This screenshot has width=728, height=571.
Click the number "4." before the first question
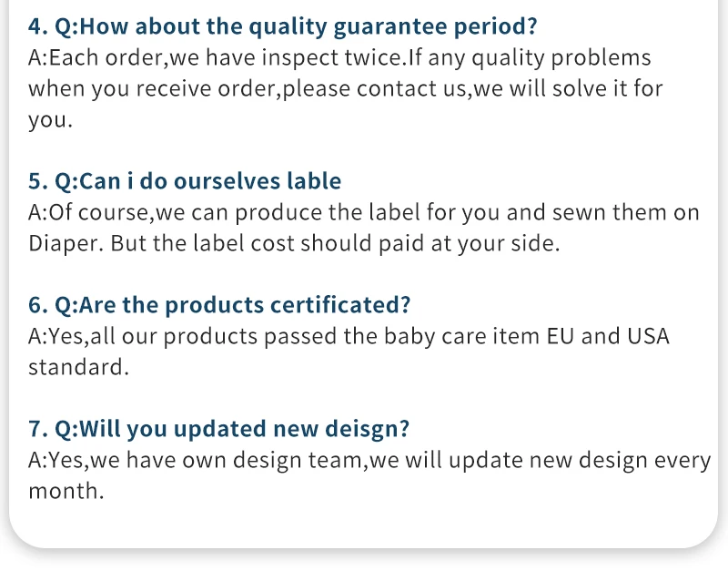click(x=37, y=26)
